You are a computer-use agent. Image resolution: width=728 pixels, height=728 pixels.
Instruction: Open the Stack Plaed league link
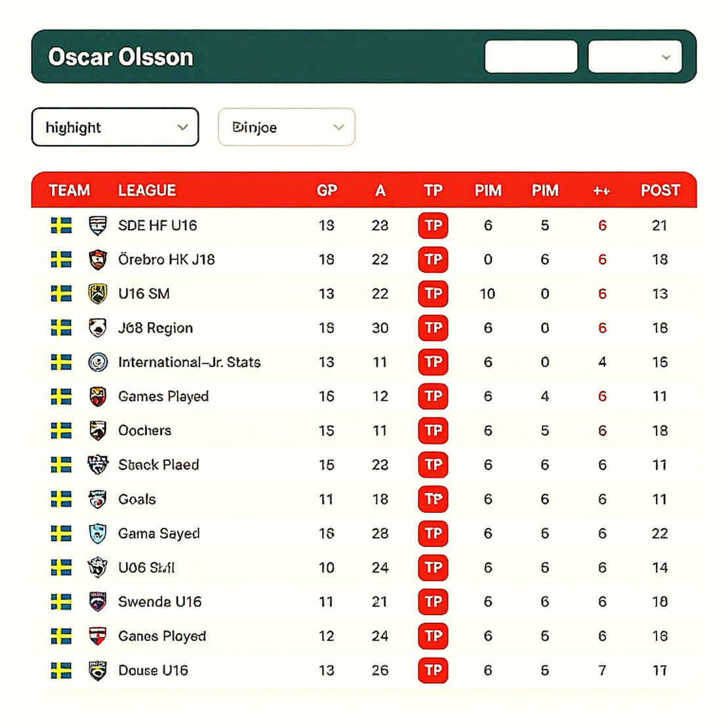click(158, 465)
